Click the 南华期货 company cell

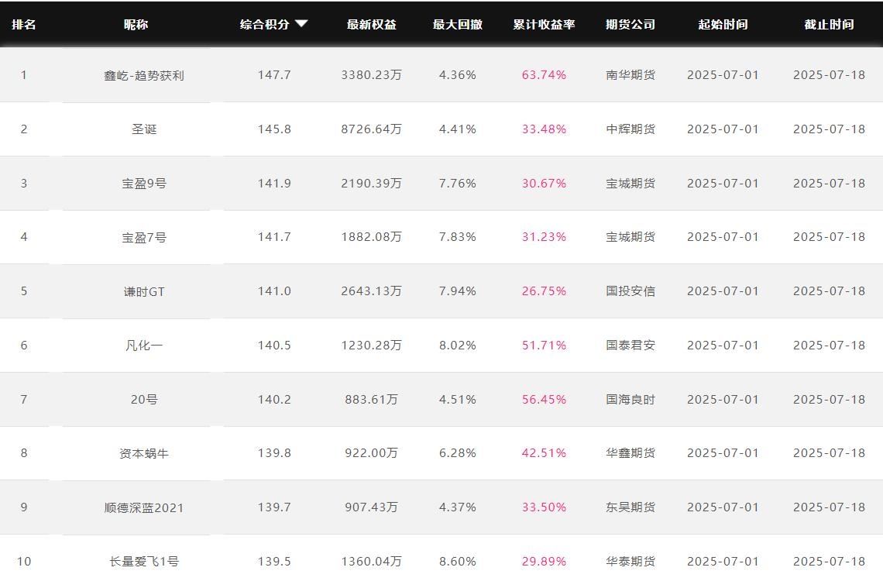pyautogui.click(x=630, y=75)
